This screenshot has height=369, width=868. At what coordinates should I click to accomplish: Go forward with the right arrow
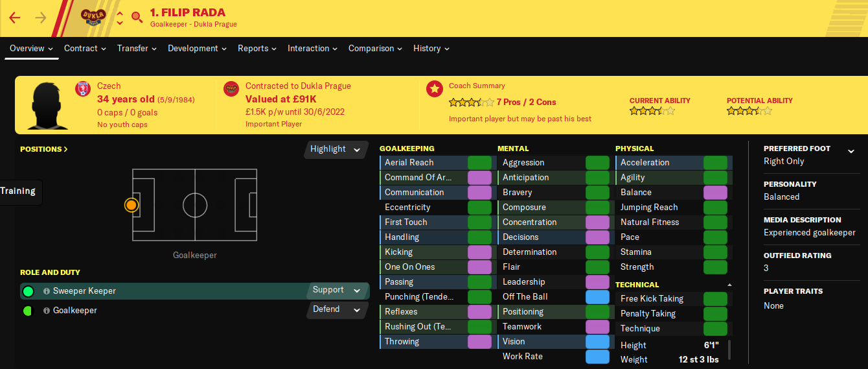click(x=41, y=18)
